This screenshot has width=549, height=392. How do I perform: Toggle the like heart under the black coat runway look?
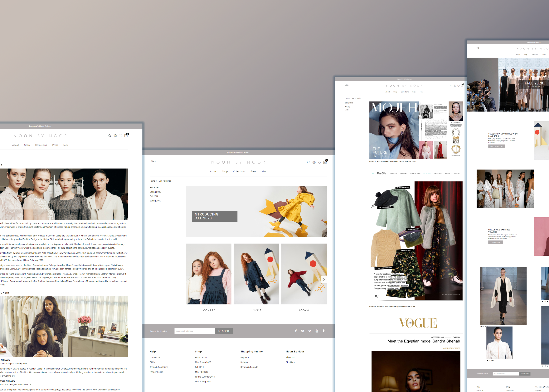point(481,327)
